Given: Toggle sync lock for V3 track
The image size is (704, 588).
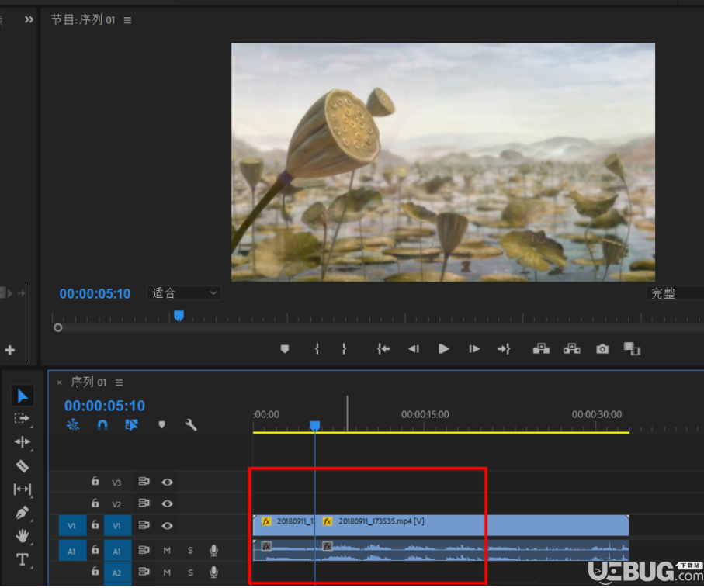Looking at the screenshot, I should click(x=144, y=481).
